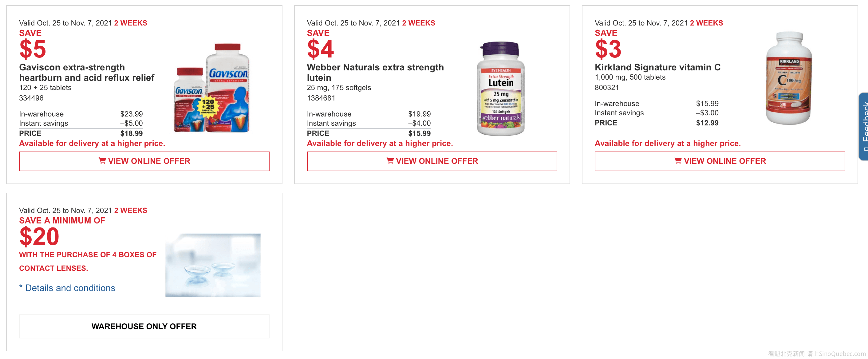Click the cart icon on Webber Naturals offer
This screenshot has height=359, width=868.
(389, 160)
